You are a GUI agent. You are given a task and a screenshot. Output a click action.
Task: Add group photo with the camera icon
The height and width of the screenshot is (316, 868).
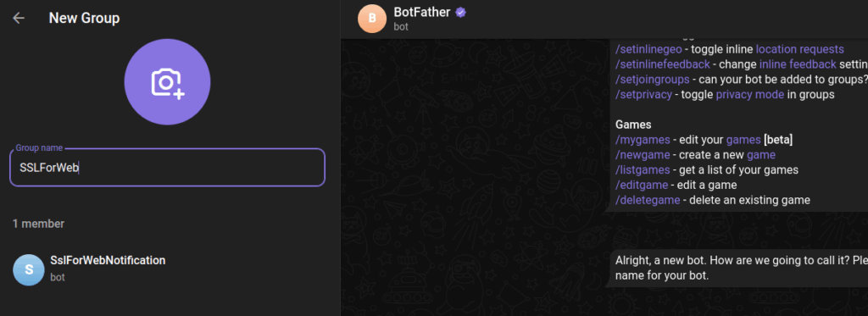(167, 82)
